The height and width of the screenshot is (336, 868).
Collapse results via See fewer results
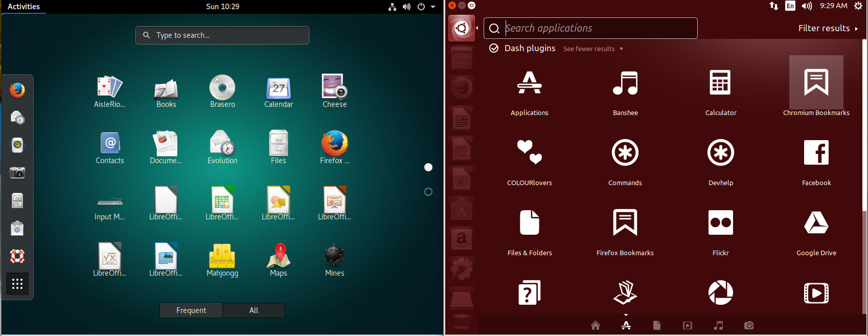click(593, 49)
